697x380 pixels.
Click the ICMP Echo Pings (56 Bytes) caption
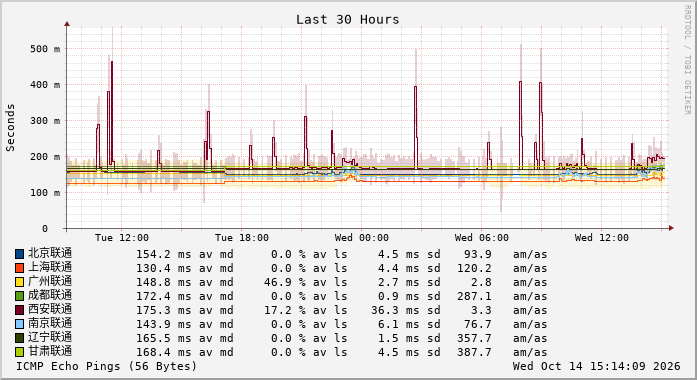[107, 366]
